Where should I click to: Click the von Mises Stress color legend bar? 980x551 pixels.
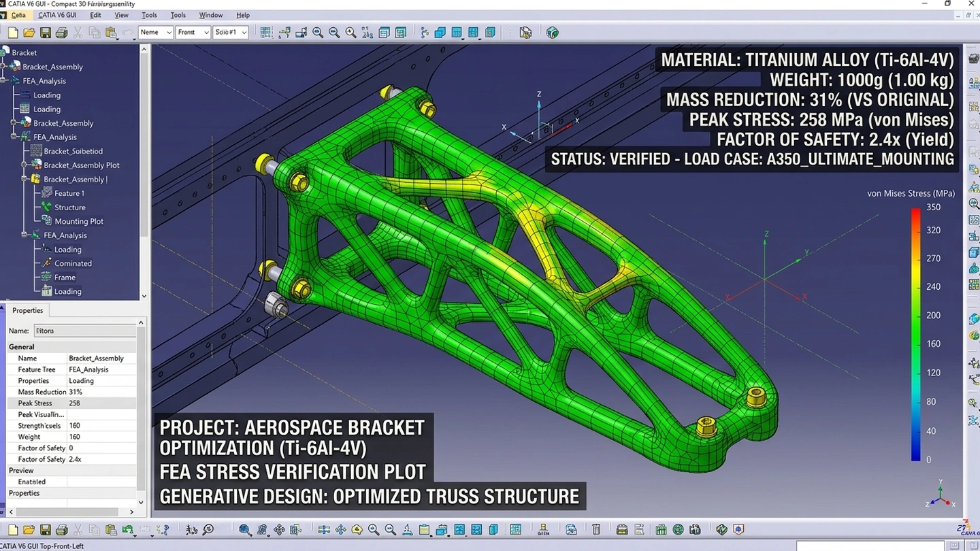point(916,334)
